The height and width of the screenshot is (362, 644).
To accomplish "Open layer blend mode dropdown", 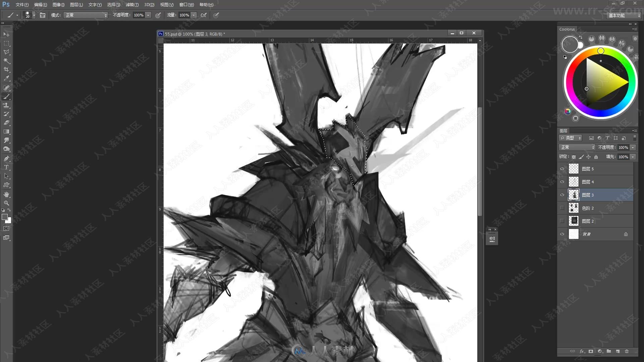I will pyautogui.click(x=577, y=147).
